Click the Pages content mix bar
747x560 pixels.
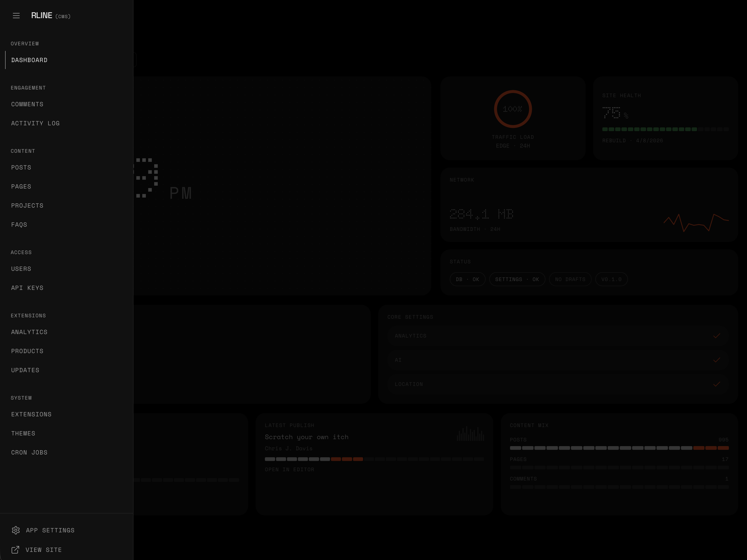pyautogui.click(x=619, y=467)
